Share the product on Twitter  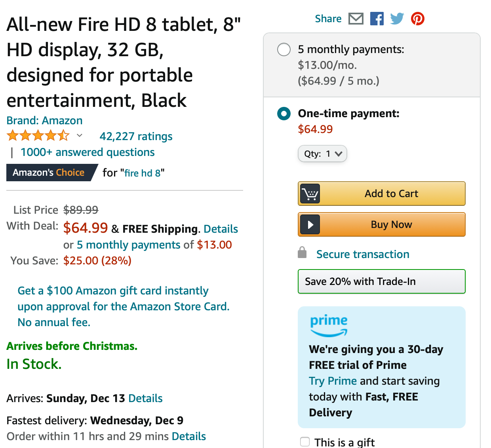click(397, 19)
